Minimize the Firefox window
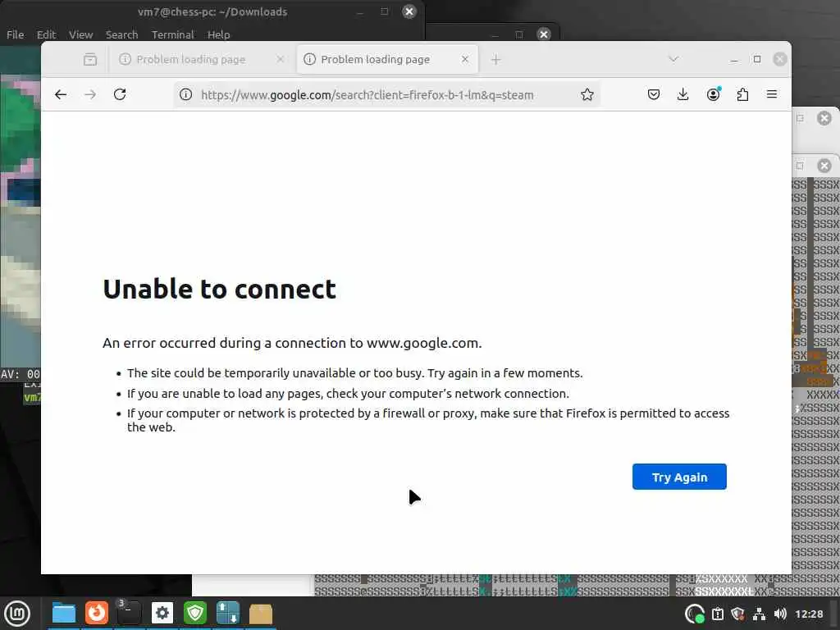The width and height of the screenshot is (840, 630). 734,59
